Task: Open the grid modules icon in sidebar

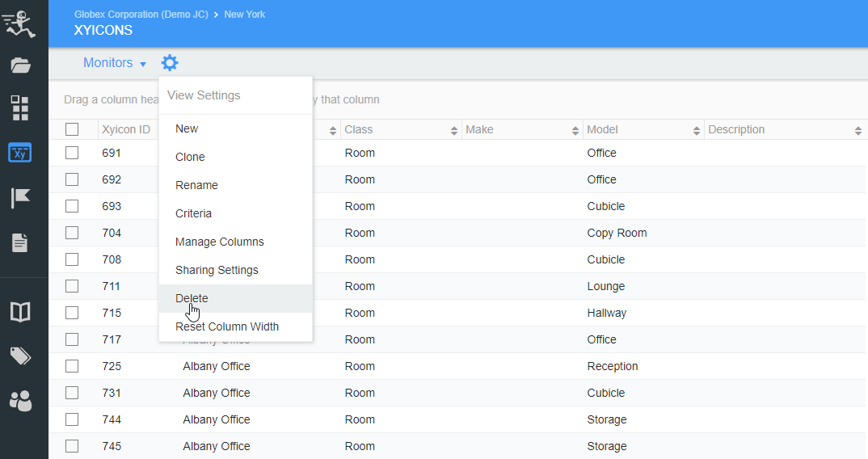Action: 20,108
